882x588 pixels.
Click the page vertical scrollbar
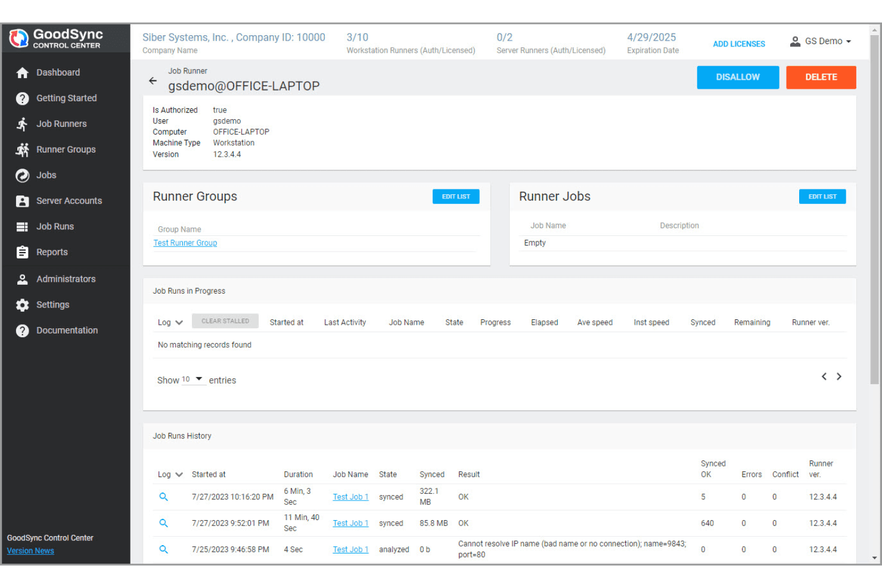tap(874, 209)
